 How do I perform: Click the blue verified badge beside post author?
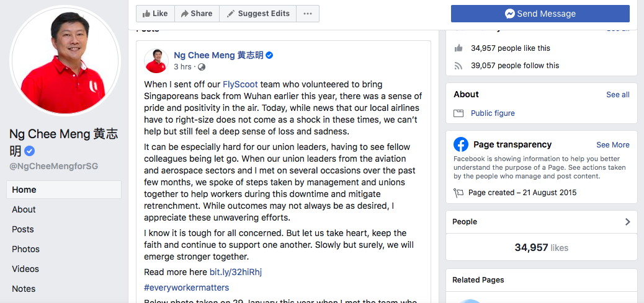269,55
